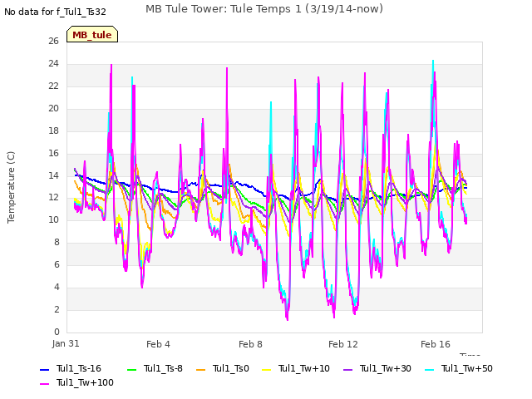Click the Feb 8 x-axis label

(250, 344)
